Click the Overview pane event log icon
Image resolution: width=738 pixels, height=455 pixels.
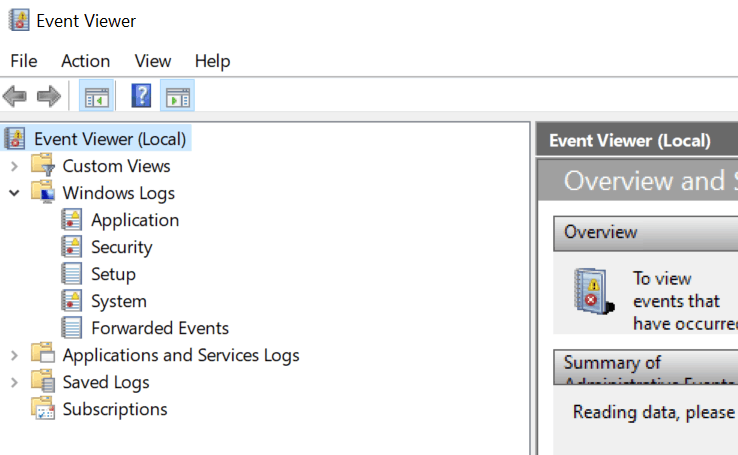[x=594, y=292]
